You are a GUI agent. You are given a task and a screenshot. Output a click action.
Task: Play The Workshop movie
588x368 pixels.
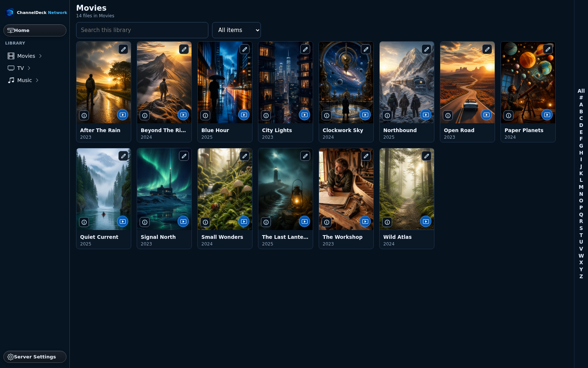365,222
